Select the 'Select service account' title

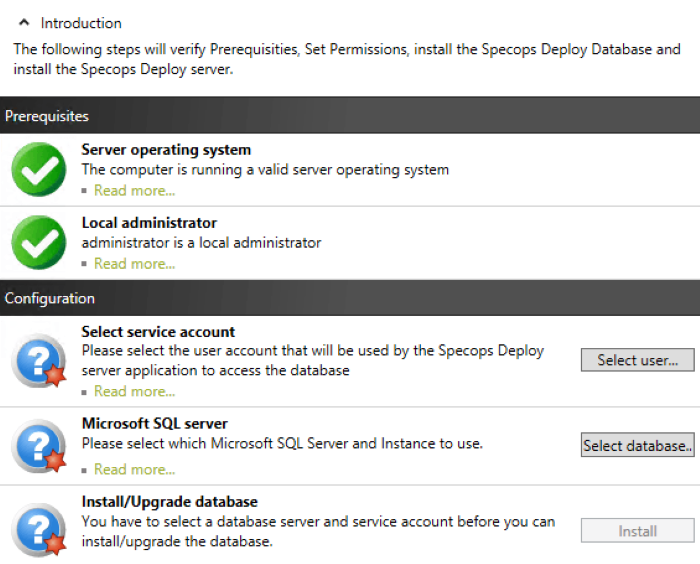(158, 332)
